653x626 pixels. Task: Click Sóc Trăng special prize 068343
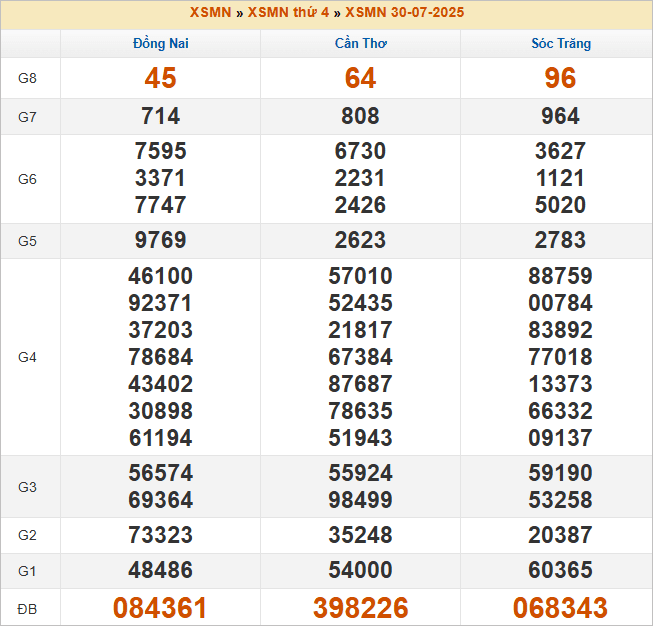point(561,608)
